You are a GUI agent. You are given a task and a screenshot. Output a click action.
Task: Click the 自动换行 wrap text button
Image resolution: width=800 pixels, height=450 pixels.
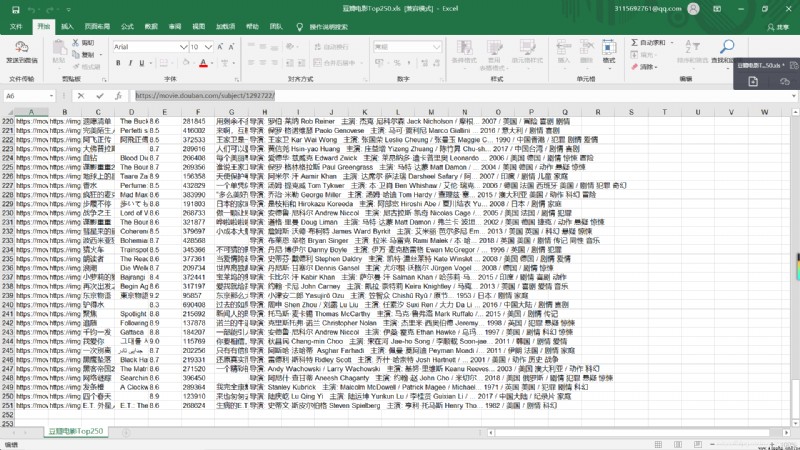click(x=331, y=47)
